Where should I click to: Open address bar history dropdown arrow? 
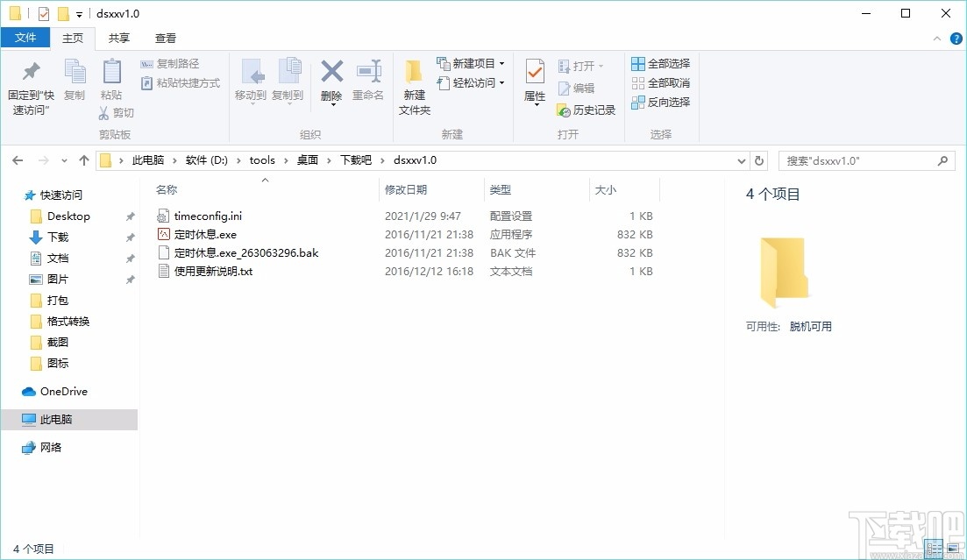coord(741,160)
